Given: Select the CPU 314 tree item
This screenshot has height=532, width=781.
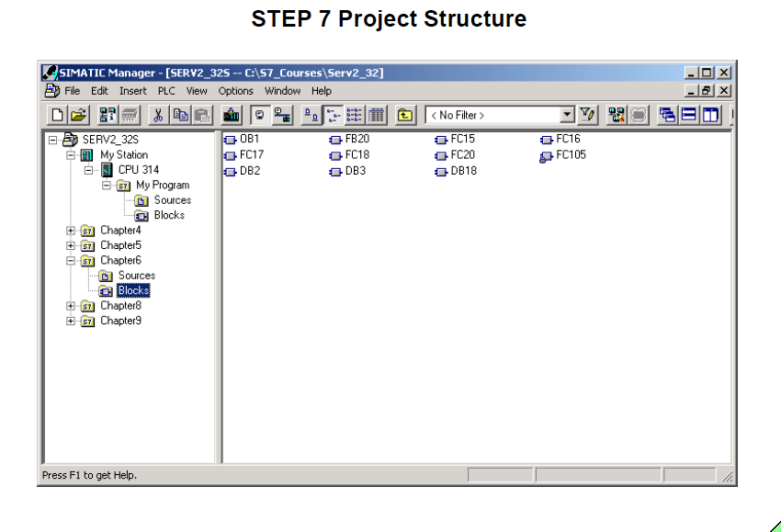Looking at the screenshot, I should [139, 170].
